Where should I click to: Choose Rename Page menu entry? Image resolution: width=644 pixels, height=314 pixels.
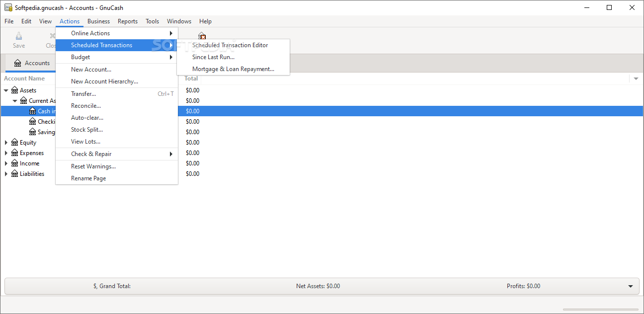tap(117, 178)
